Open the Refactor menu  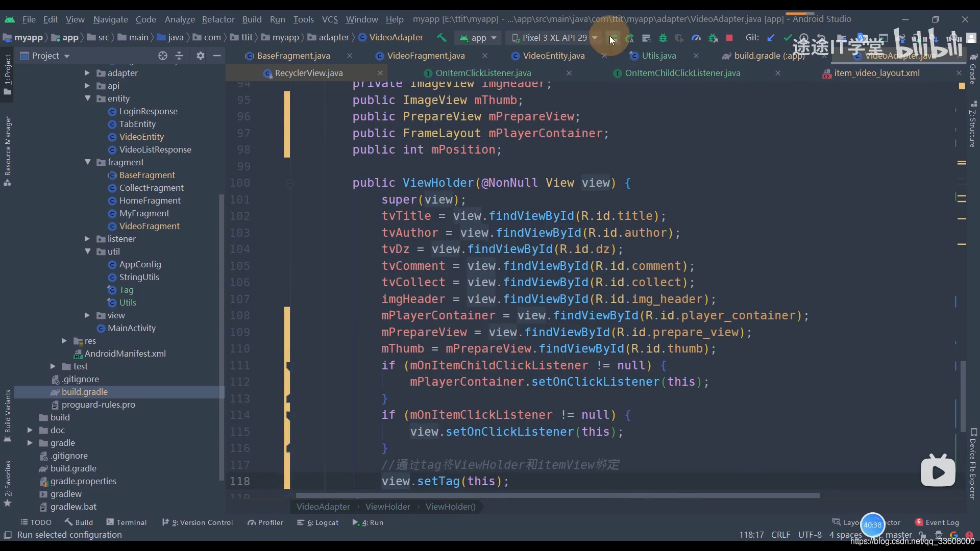pos(218,19)
